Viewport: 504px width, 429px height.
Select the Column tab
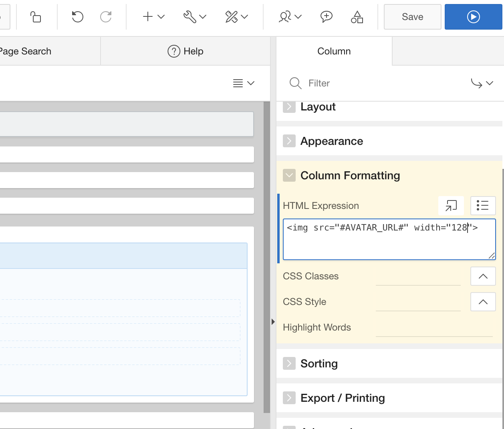(334, 51)
